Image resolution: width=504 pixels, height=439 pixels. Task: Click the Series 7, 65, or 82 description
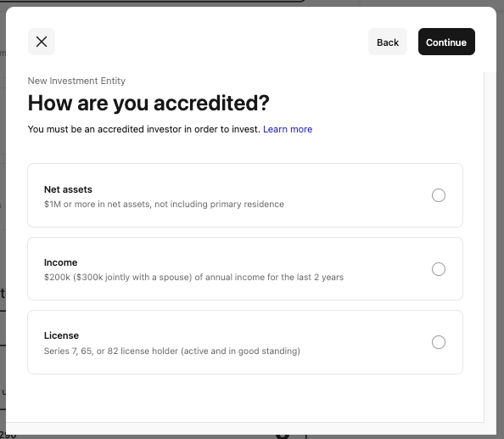pos(172,351)
